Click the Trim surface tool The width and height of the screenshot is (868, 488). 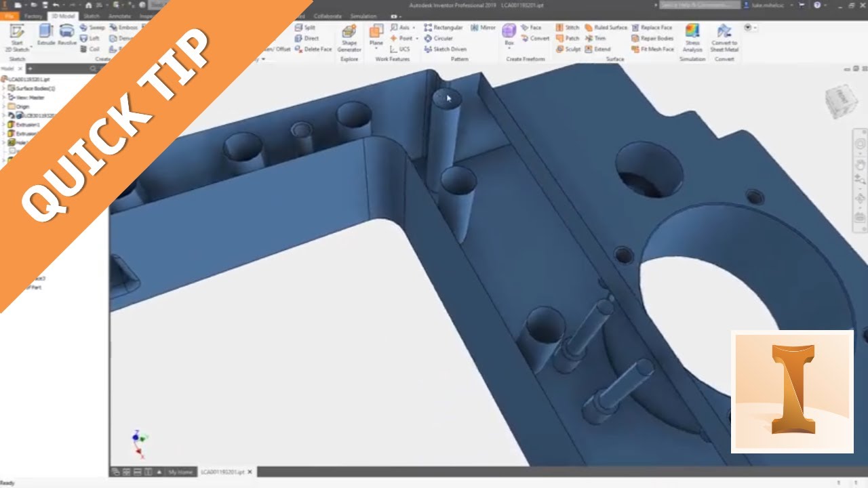(x=595, y=39)
